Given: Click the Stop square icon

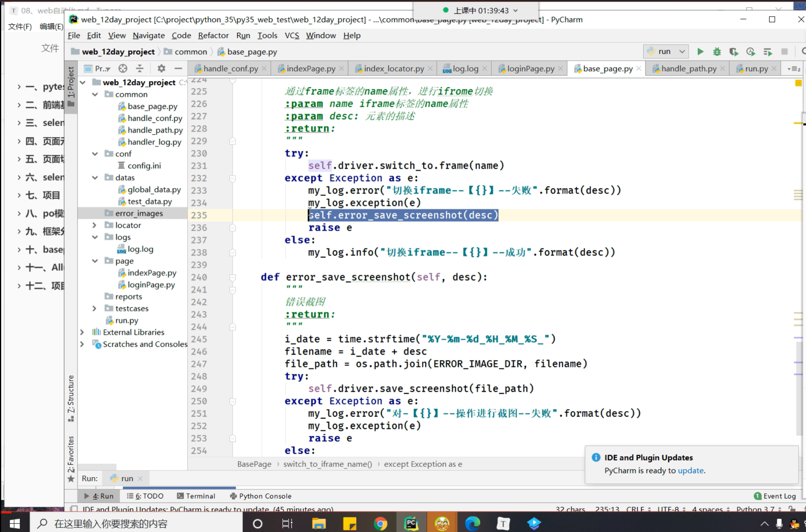Looking at the screenshot, I should point(784,51).
